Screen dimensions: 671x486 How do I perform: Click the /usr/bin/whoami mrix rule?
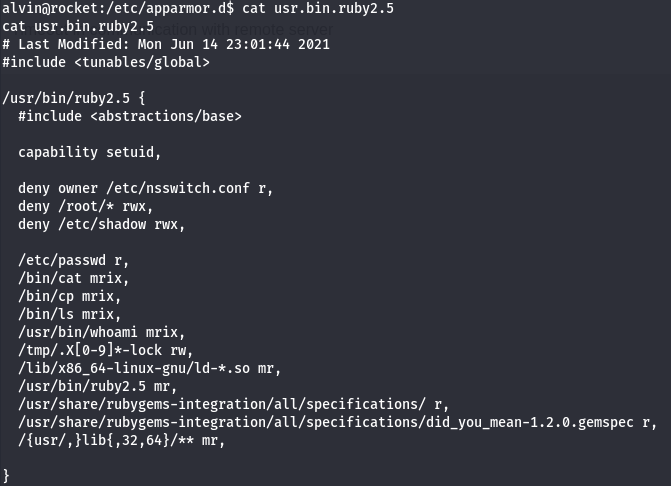click(102, 332)
